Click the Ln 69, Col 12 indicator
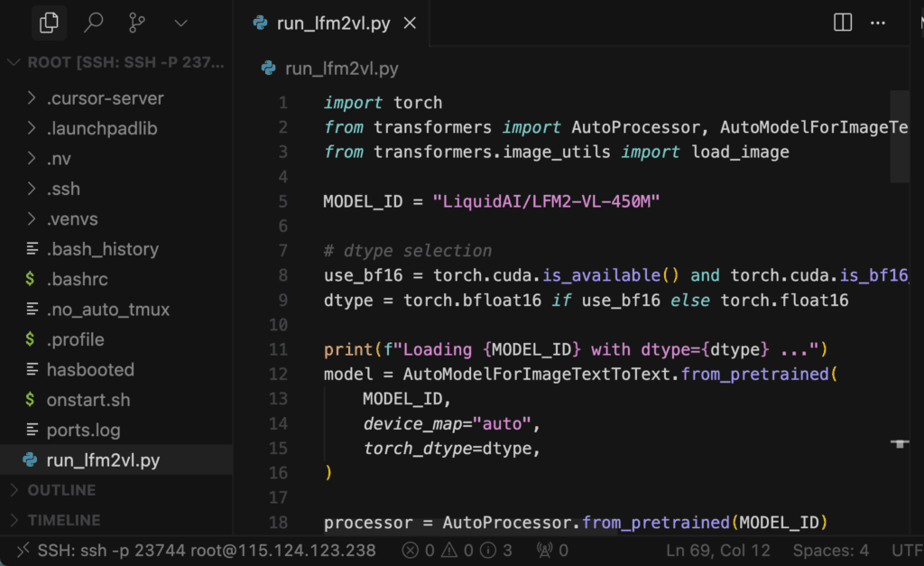The width and height of the screenshot is (924, 566). pyautogui.click(x=718, y=550)
